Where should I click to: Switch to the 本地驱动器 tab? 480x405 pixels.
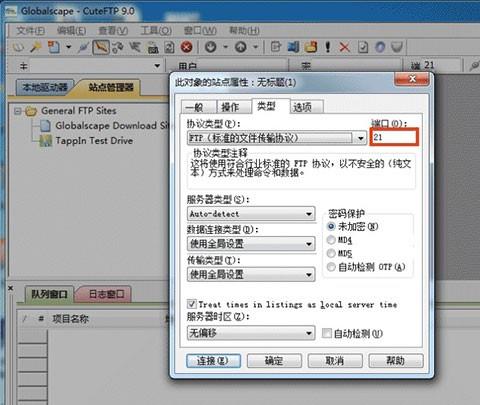click(45, 87)
